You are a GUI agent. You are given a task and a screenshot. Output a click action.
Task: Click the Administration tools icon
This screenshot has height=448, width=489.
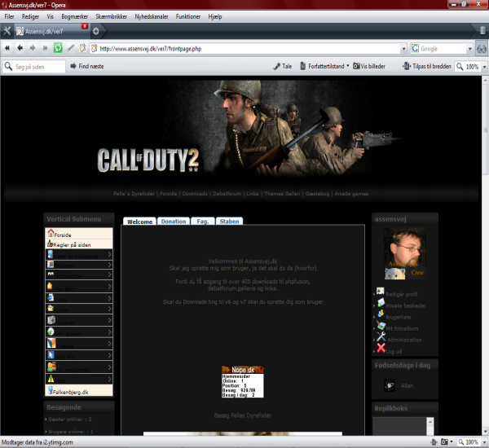(381, 336)
